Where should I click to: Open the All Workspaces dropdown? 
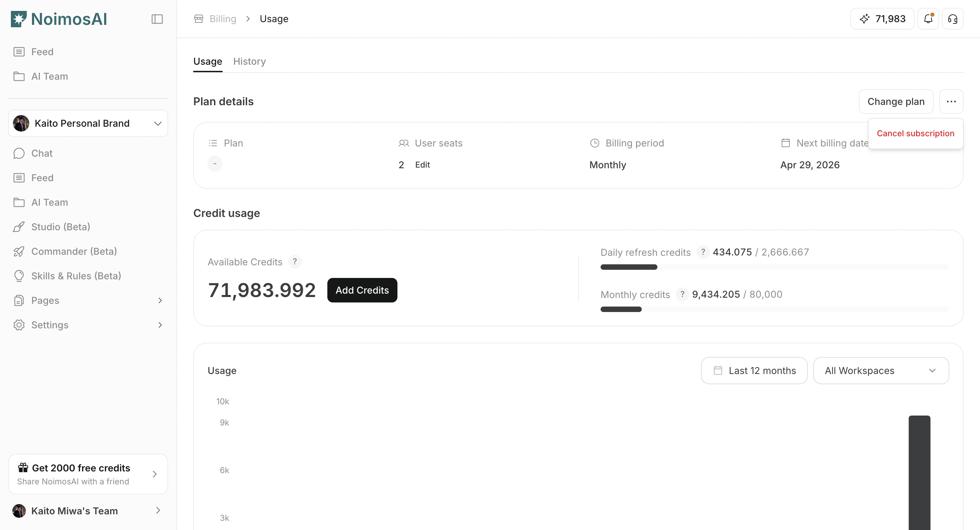881,371
